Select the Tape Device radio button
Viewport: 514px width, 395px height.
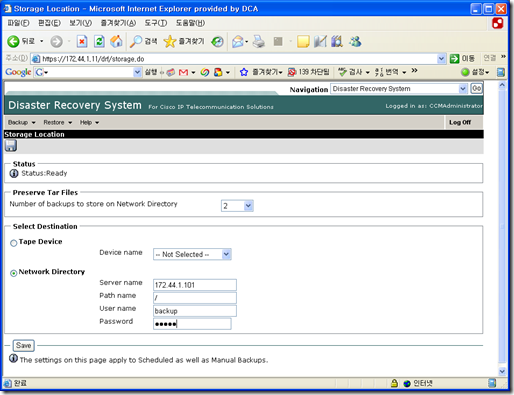pyautogui.click(x=14, y=243)
